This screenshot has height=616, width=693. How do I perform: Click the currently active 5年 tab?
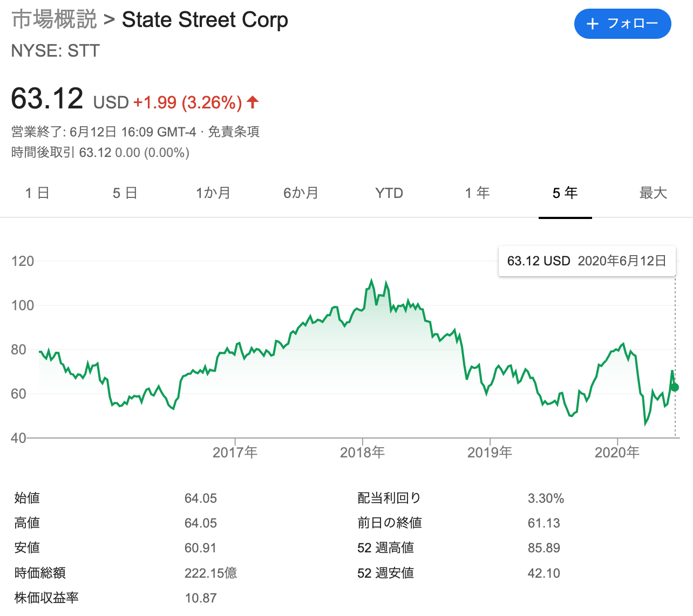click(565, 193)
